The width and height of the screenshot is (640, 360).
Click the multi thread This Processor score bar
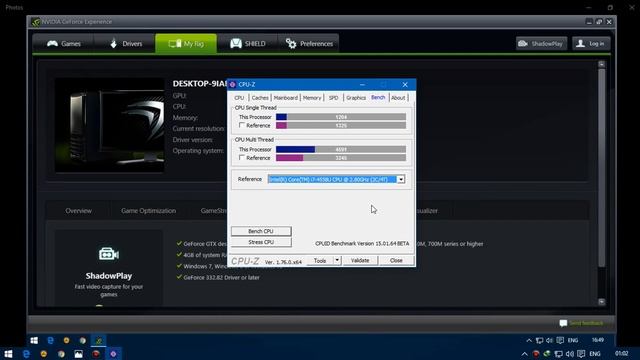point(341,149)
